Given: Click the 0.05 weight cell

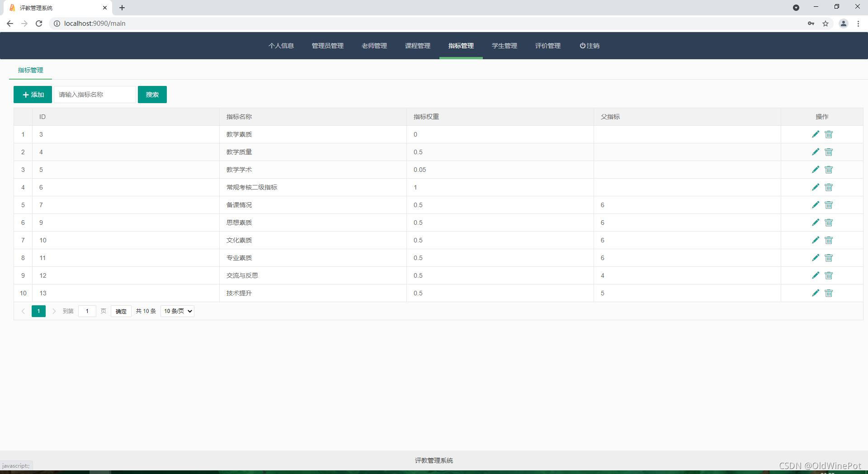Looking at the screenshot, I should [500, 170].
